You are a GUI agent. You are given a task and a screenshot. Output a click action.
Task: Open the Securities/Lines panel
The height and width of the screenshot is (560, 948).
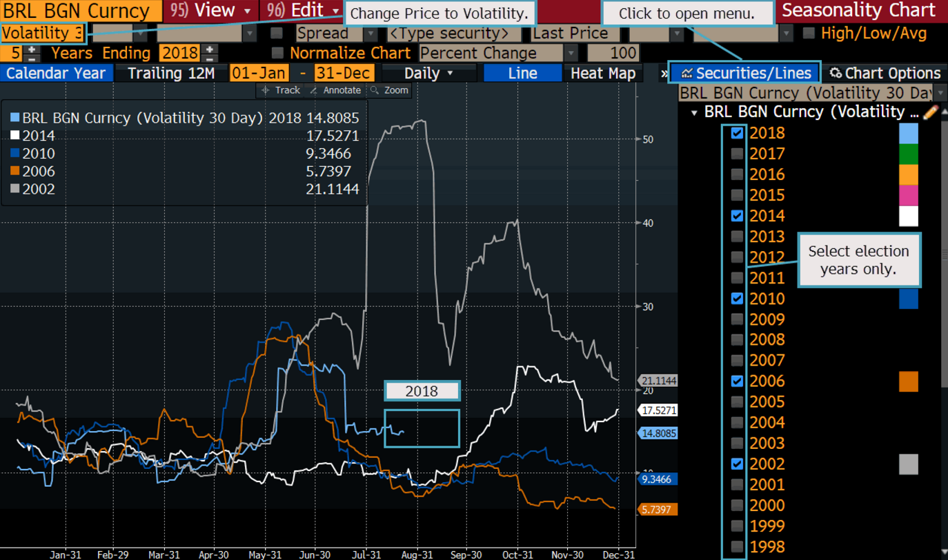point(745,73)
